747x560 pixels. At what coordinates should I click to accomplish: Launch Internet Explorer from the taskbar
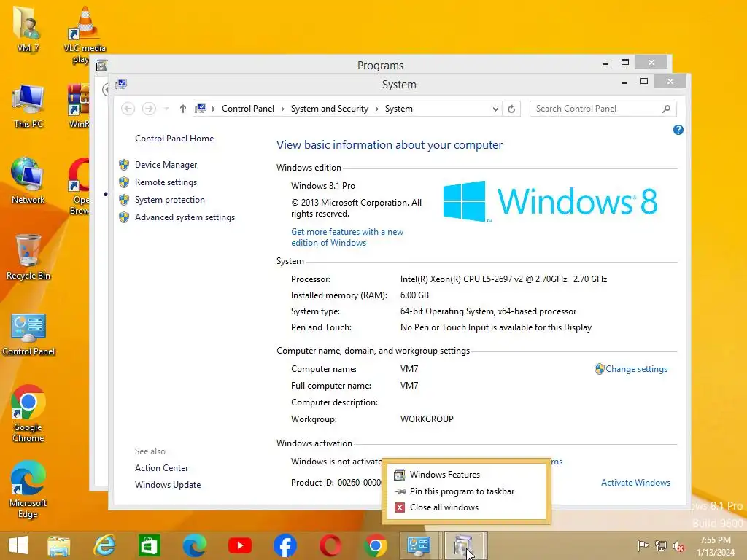click(x=104, y=545)
